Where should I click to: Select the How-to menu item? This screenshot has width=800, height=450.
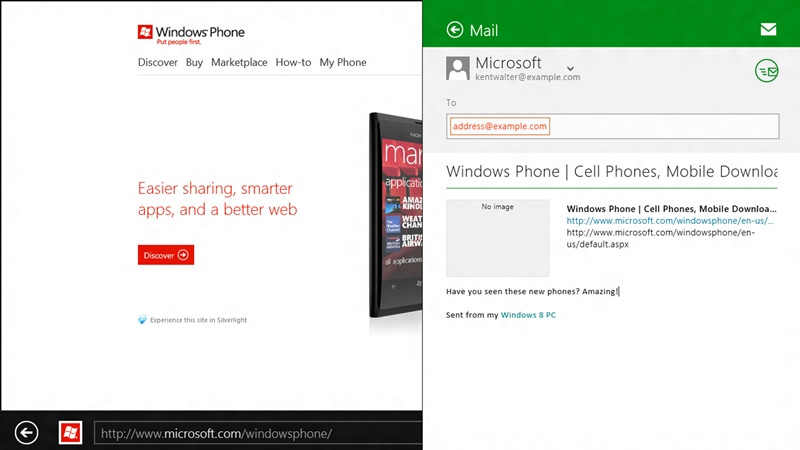click(293, 62)
